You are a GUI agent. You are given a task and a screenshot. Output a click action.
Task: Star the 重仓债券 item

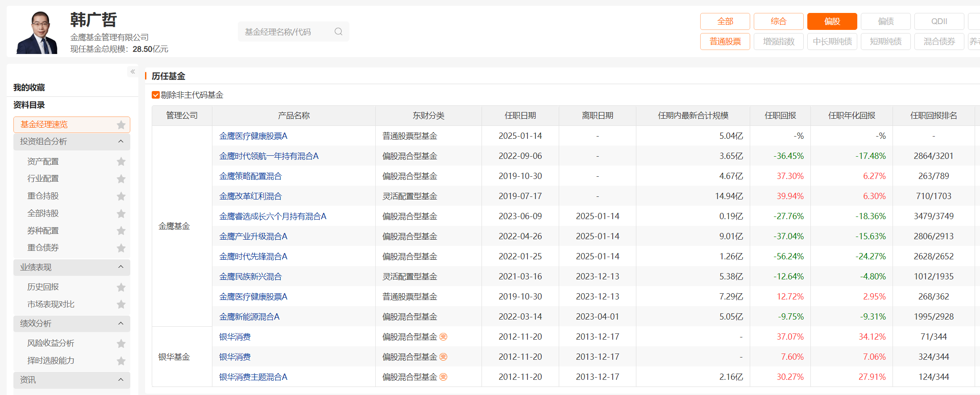tap(121, 248)
